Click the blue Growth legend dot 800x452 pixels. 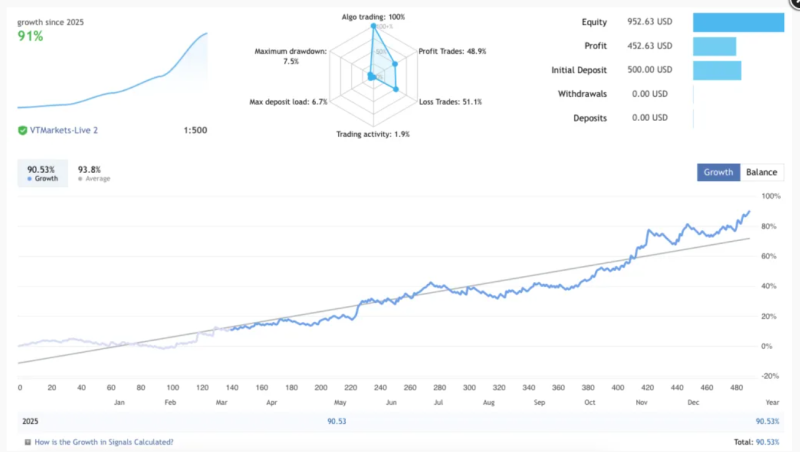point(29,179)
